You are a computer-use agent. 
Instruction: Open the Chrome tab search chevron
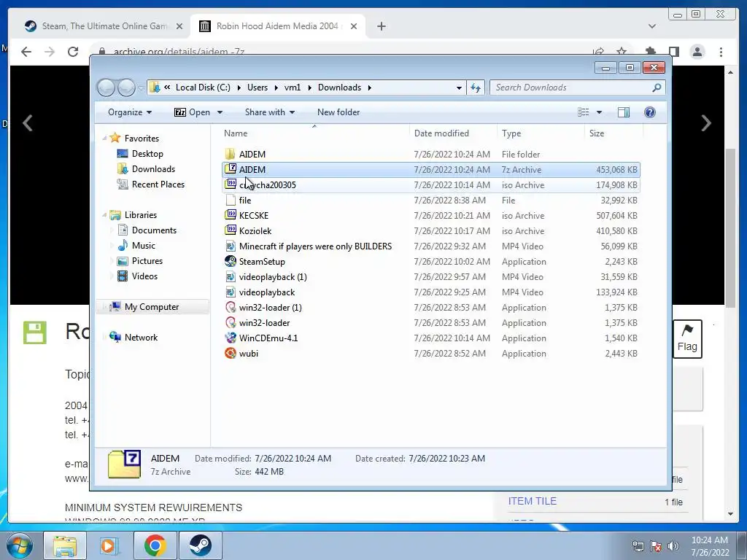651,26
